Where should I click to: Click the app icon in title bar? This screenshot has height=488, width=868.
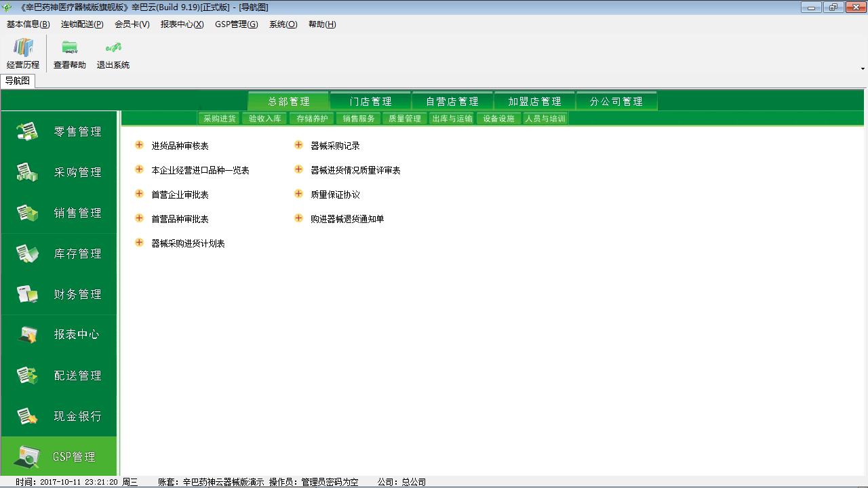(7, 7)
